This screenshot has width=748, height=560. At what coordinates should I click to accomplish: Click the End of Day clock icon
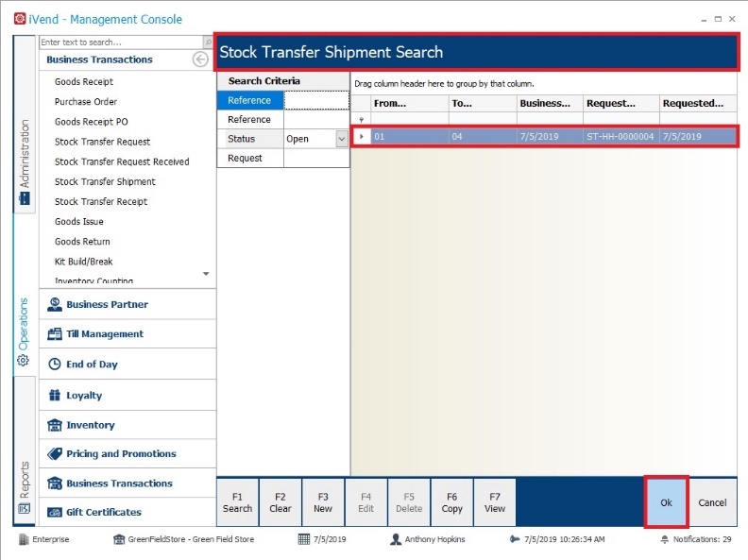click(55, 364)
